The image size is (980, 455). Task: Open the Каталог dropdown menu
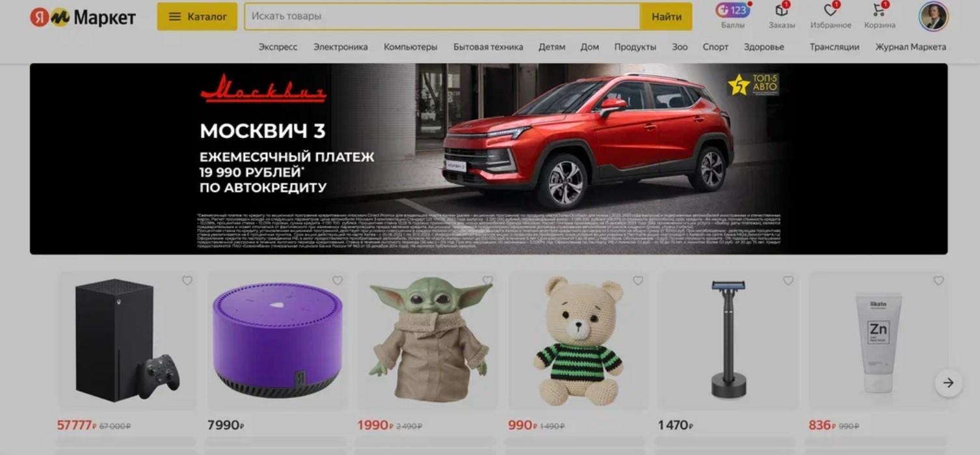pos(197,16)
